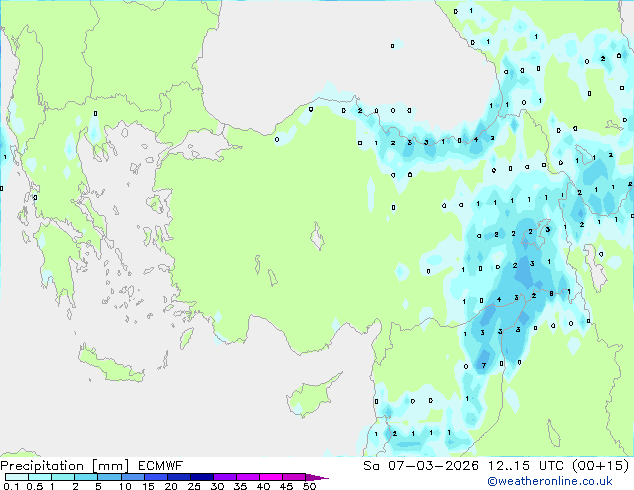This screenshot has width=634, height=490.
Task: Click the '50' legend scale label
Action: pos(309,486)
